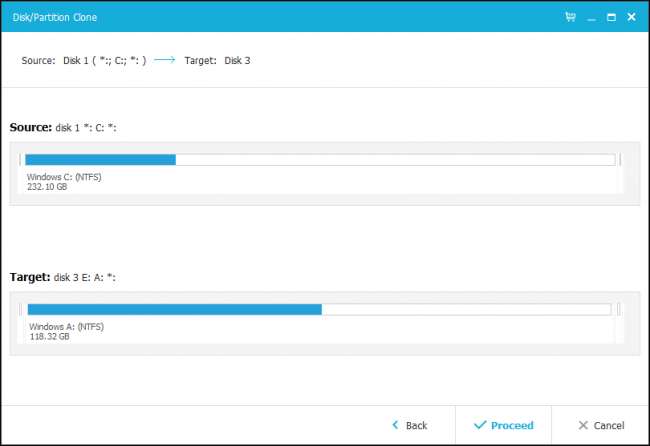Viewport: 650px width, 446px height.
Task: Go Back to previous step
Action: 409,425
